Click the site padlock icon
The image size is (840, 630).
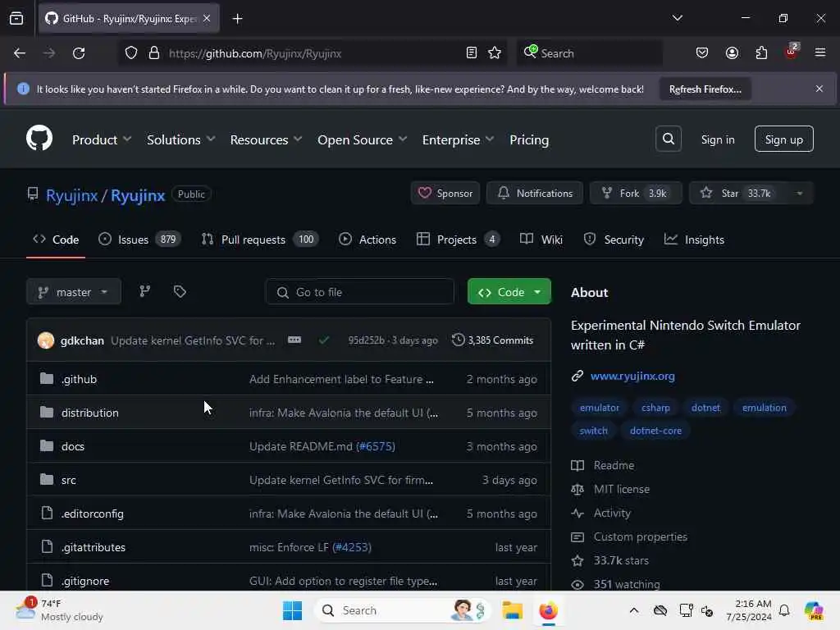(153, 53)
